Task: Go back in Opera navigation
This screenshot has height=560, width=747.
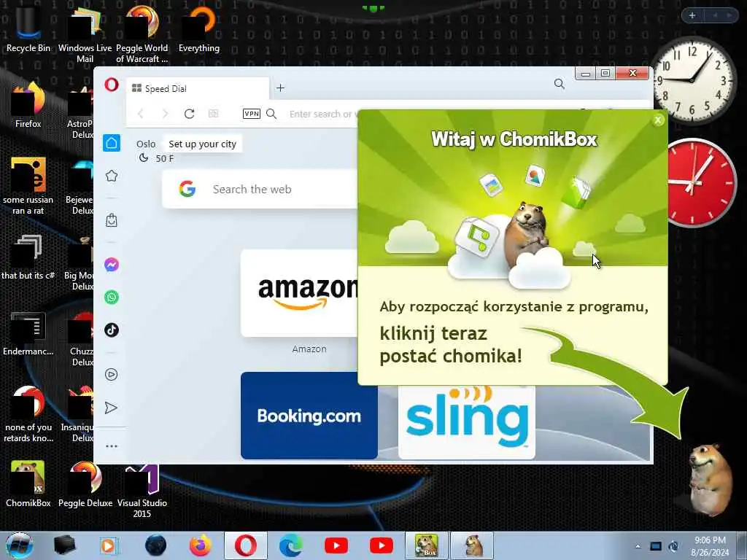Action: (141, 114)
